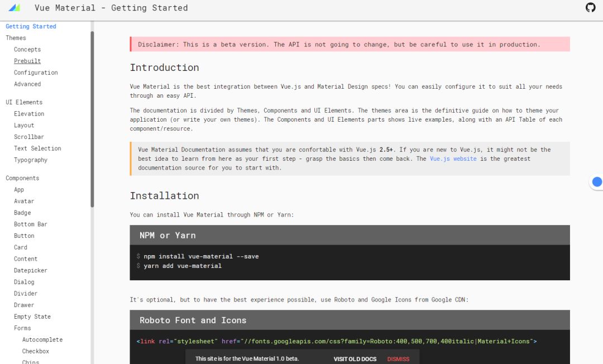
Task: Open the Dialog component page
Action: click(24, 282)
